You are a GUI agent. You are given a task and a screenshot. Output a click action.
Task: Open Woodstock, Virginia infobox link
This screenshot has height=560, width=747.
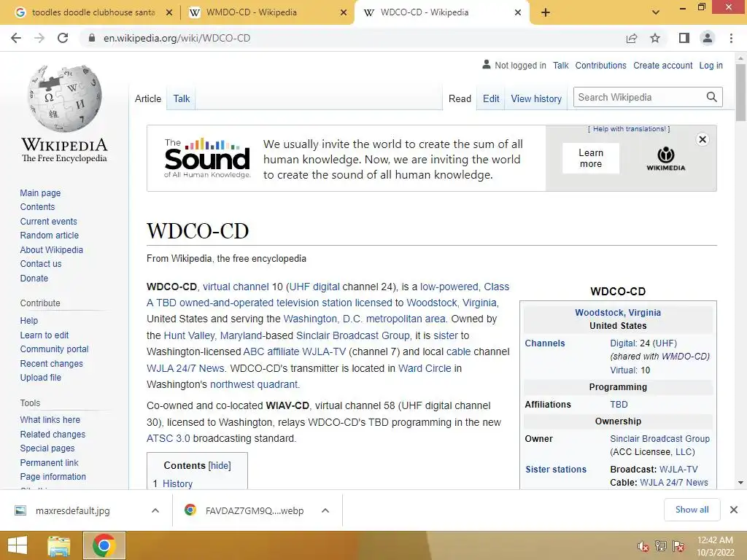(x=618, y=312)
